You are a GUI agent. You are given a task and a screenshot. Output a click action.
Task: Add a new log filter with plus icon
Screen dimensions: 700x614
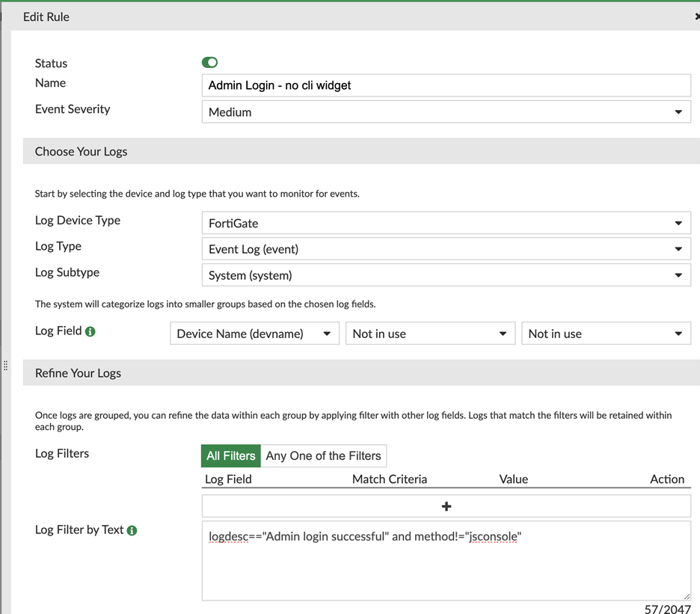(x=446, y=506)
